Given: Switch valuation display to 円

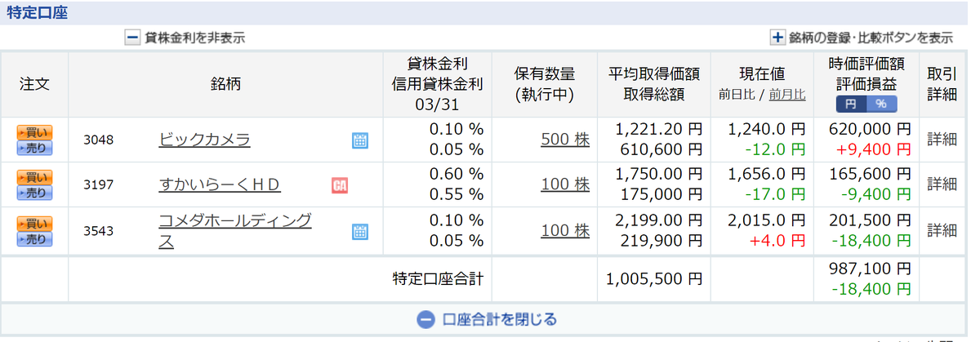Looking at the screenshot, I should click(x=850, y=104).
